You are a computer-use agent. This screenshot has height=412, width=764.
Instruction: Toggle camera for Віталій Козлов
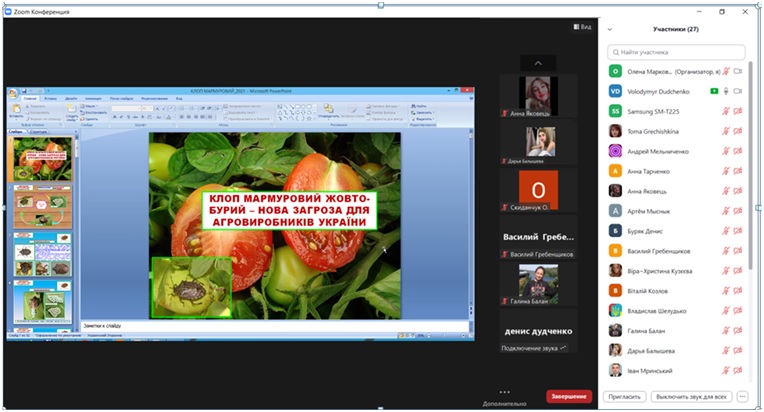point(738,291)
